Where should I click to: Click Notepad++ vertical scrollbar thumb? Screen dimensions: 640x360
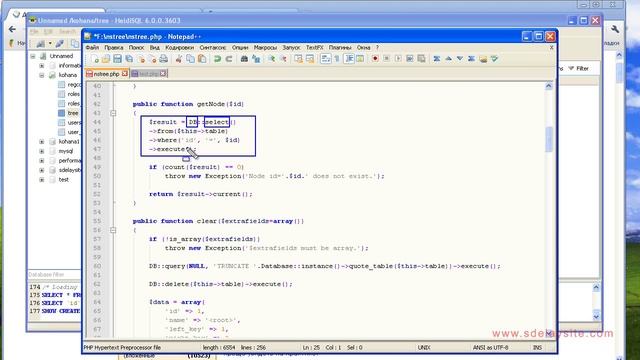549,139
